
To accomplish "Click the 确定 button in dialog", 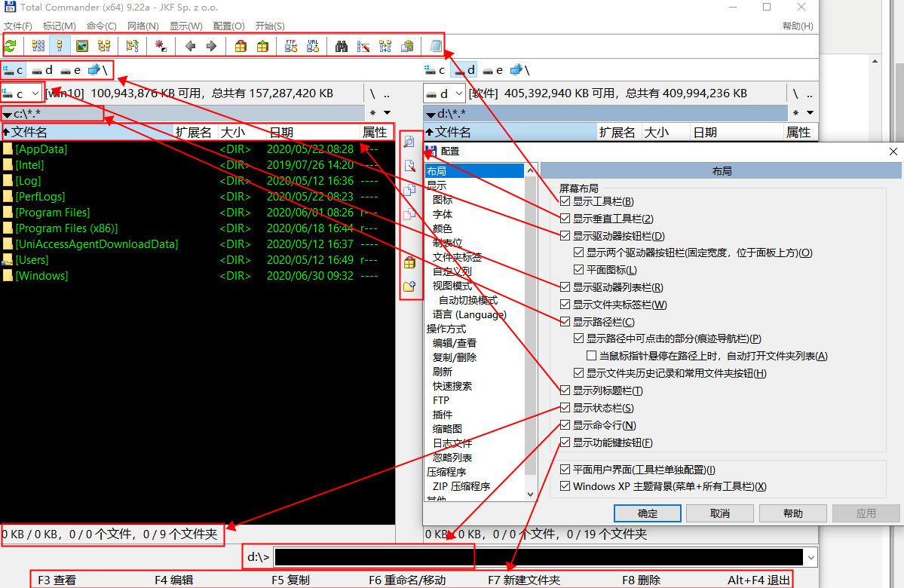I will [x=647, y=513].
